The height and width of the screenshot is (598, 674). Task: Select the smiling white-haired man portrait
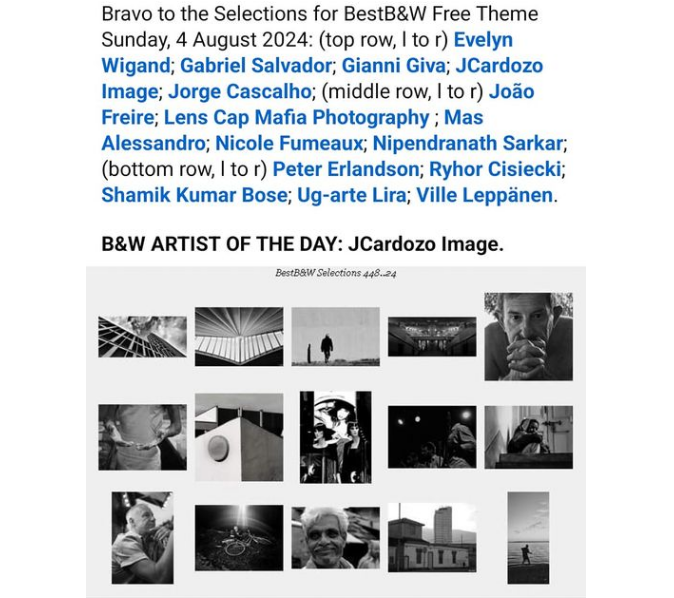tap(335, 537)
